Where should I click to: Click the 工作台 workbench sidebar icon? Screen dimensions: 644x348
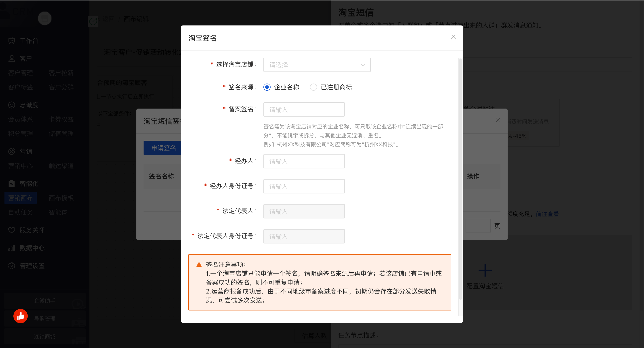(11, 41)
